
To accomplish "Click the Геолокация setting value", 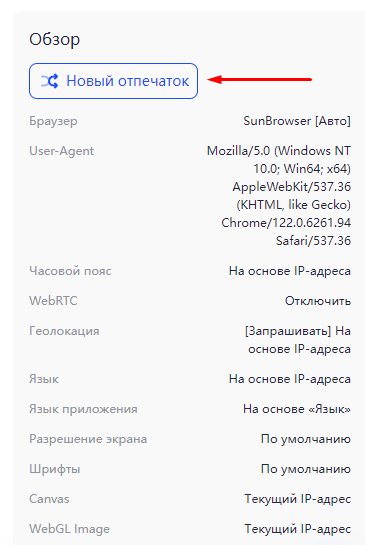I will tap(298, 340).
